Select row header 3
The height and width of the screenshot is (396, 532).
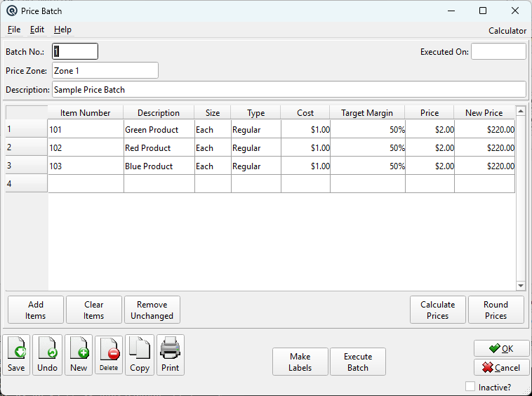click(x=27, y=165)
